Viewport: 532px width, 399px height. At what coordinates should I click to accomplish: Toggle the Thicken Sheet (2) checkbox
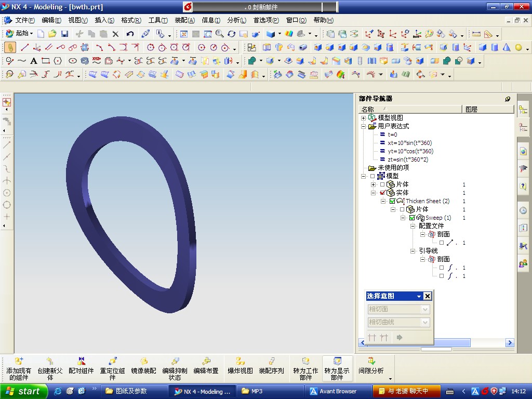(x=392, y=201)
